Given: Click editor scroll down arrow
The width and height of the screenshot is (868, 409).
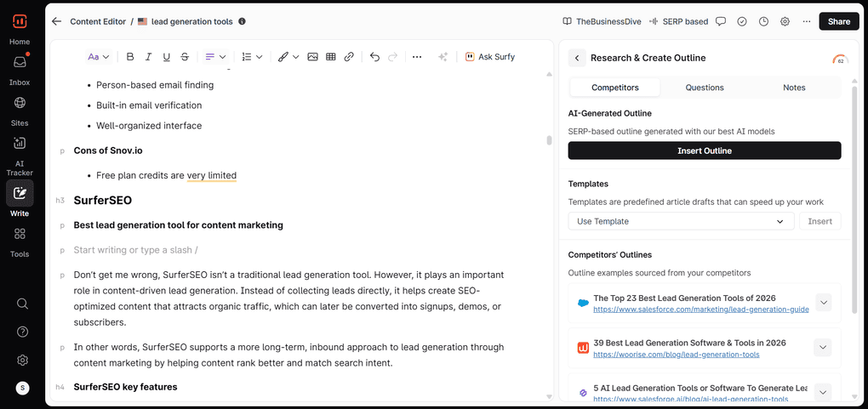Looking at the screenshot, I should tap(549, 397).
